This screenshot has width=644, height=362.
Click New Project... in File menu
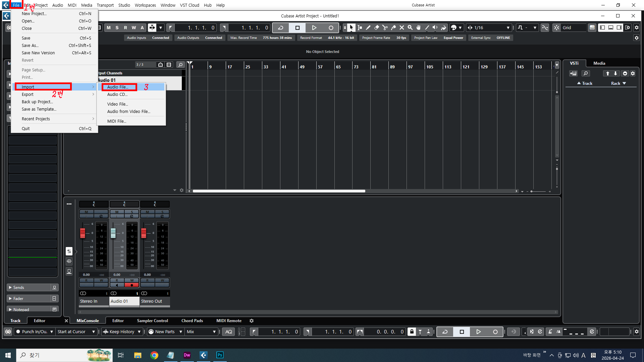click(x=55, y=14)
